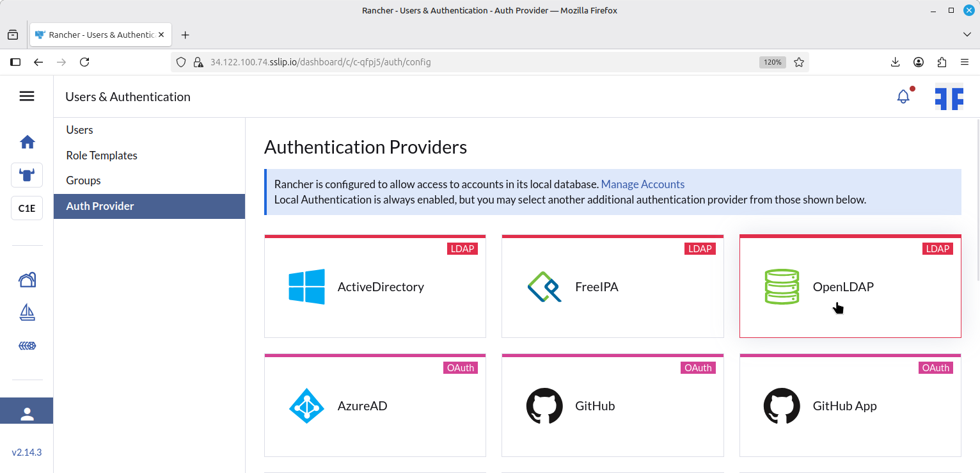This screenshot has width=980, height=473.
Task: Select the FreeIPA provider card
Action: tap(613, 286)
